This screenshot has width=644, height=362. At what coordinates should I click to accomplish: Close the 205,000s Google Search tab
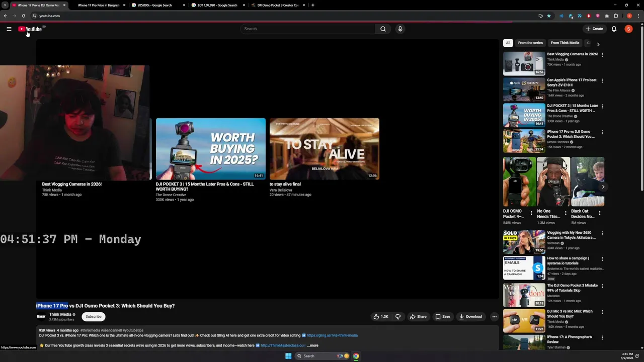[x=184, y=5]
